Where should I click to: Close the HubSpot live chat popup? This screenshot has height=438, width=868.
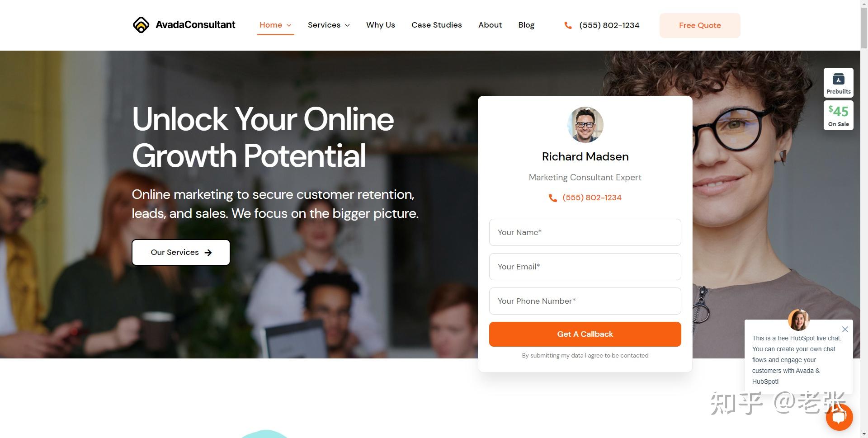point(845,329)
